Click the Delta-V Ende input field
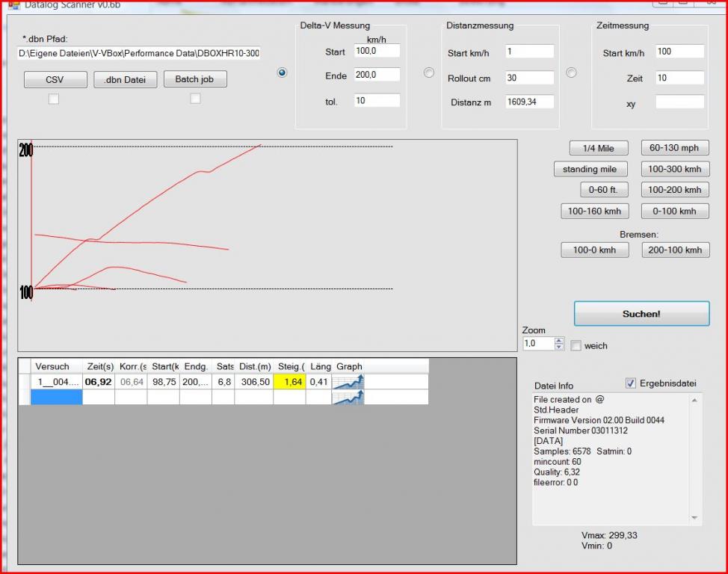This screenshot has height=574, width=728. point(377,75)
